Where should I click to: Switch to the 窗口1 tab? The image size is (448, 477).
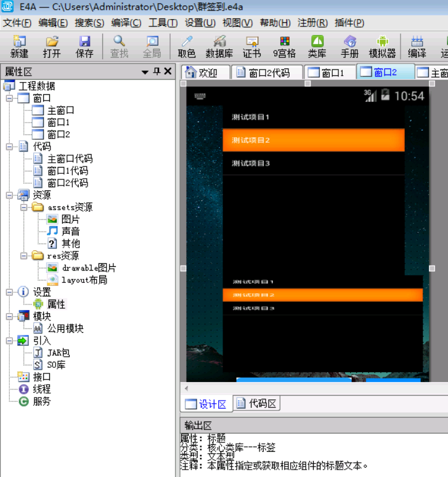[327, 73]
